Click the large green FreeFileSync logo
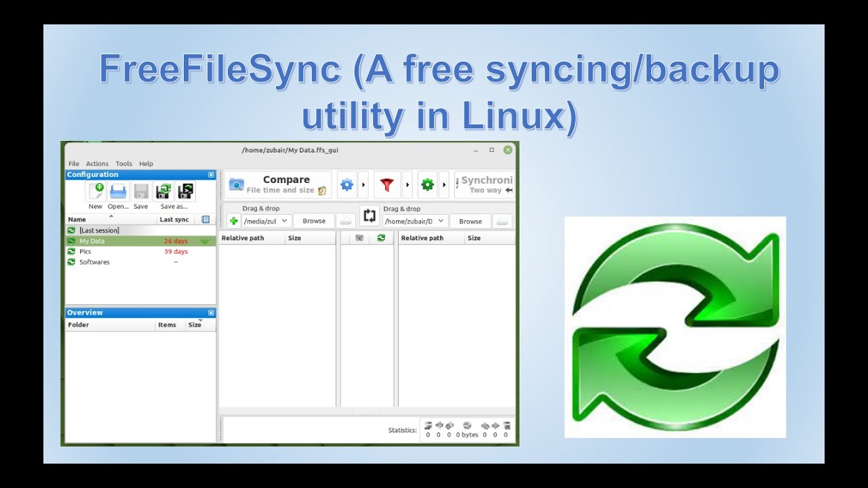The height and width of the screenshot is (488, 868). click(x=675, y=327)
